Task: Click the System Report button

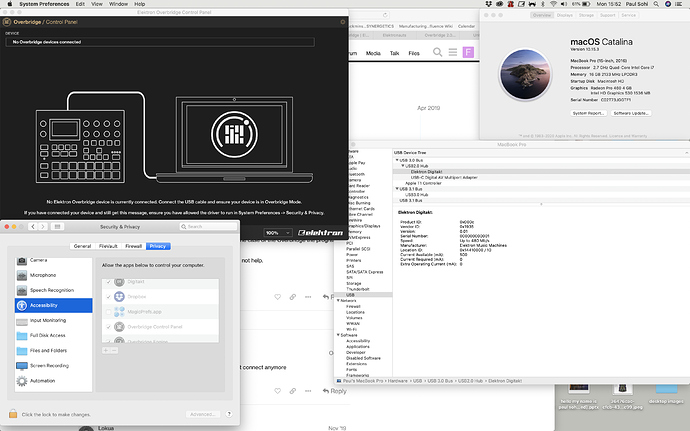Action: (x=588, y=113)
